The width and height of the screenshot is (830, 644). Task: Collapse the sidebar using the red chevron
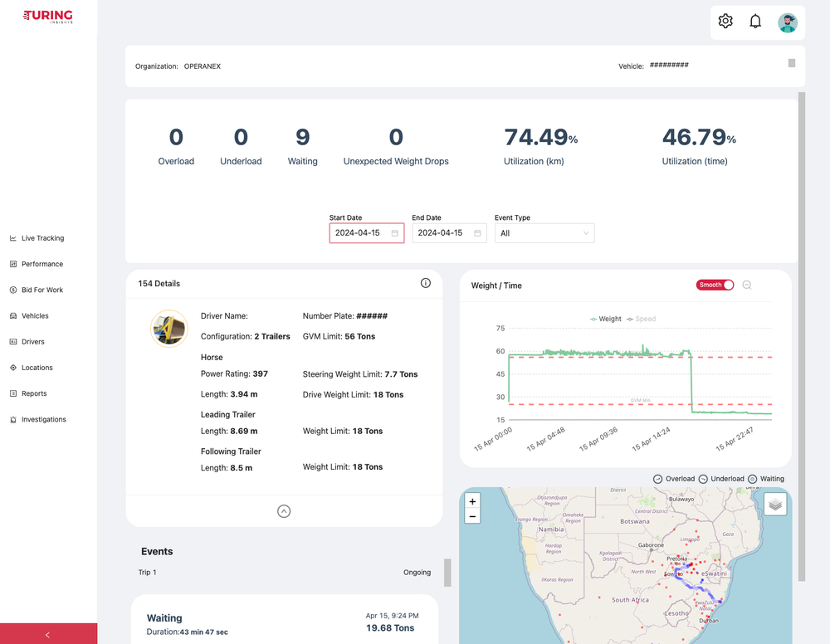(48, 632)
